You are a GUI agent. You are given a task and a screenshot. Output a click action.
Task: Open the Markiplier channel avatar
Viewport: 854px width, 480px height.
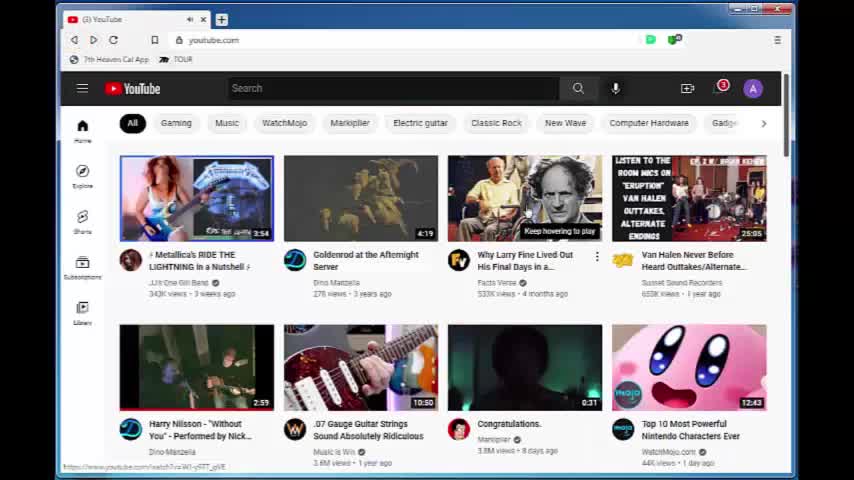459,429
